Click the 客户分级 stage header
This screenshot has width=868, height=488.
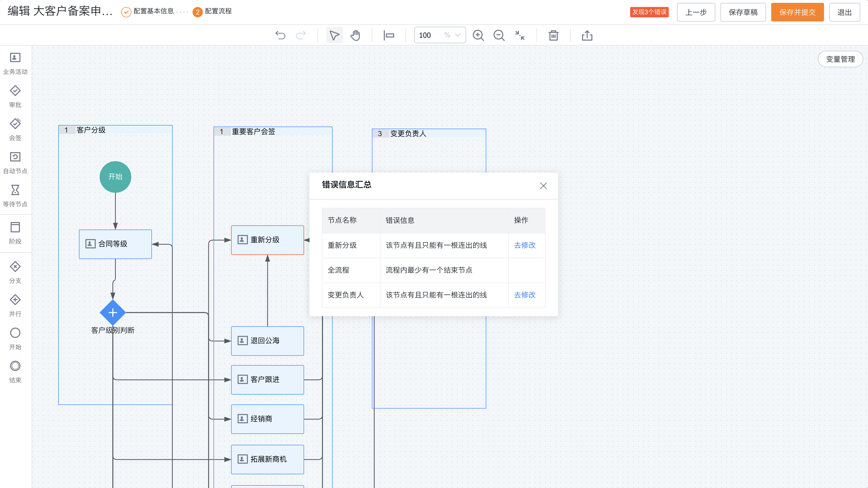point(115,130)
